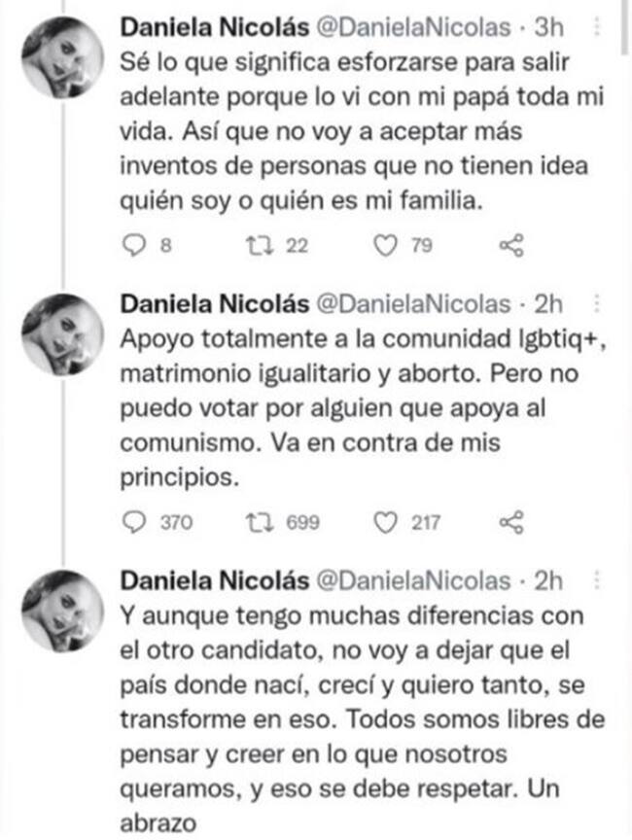Retweet the tweet with 22 retweets
The width and height of the screenshot is (632, 840).
tap(249, 247)
